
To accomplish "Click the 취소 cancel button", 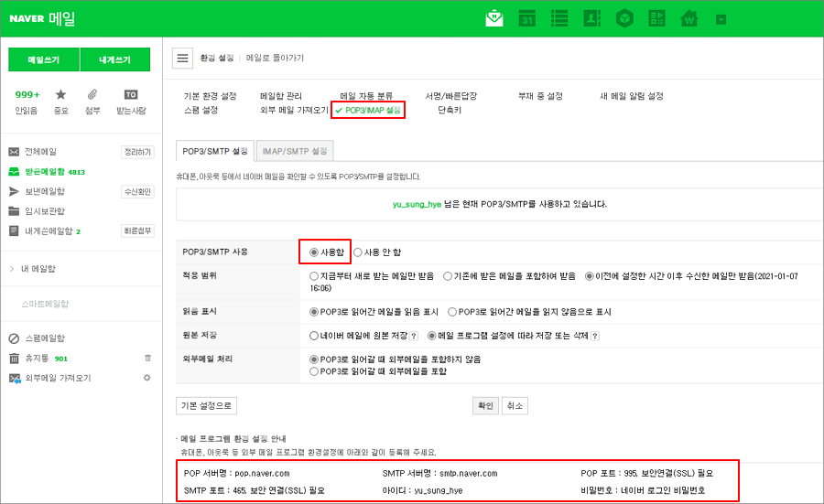I will point(515,406).
